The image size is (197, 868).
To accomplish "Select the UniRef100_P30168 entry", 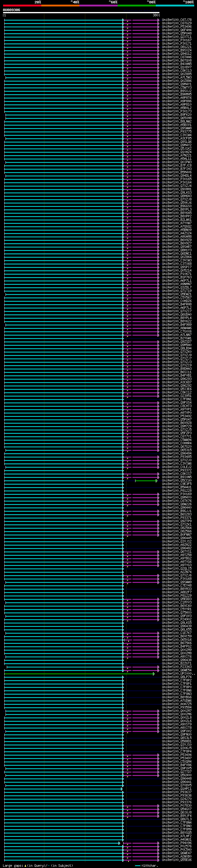I will (177, 579).
